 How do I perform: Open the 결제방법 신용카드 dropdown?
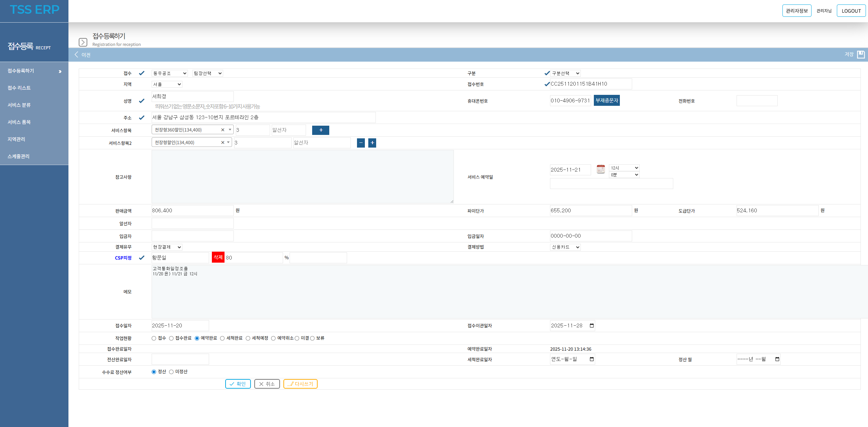pyautogui.click(x=565, y=247)
